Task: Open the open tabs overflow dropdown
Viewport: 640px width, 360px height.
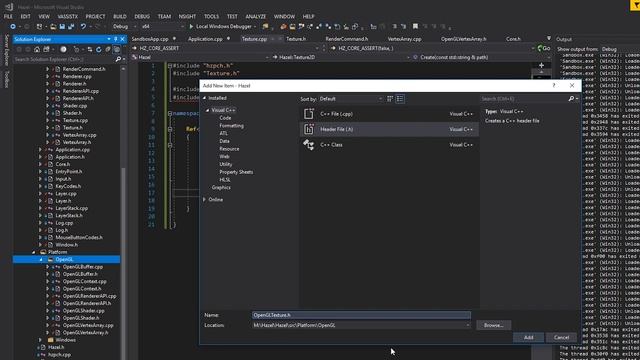Action: point(549,38)
